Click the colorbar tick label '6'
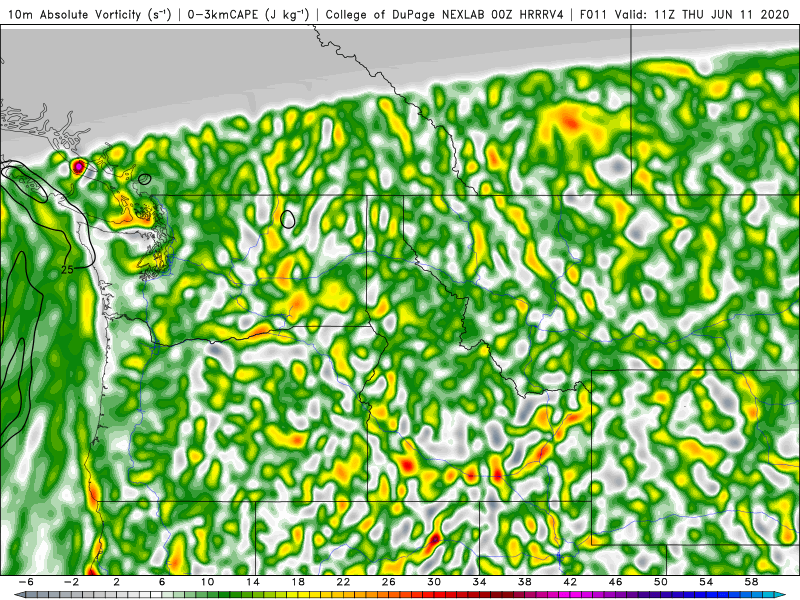The width and height of the screenshot is (800, 600). point(162,582)
